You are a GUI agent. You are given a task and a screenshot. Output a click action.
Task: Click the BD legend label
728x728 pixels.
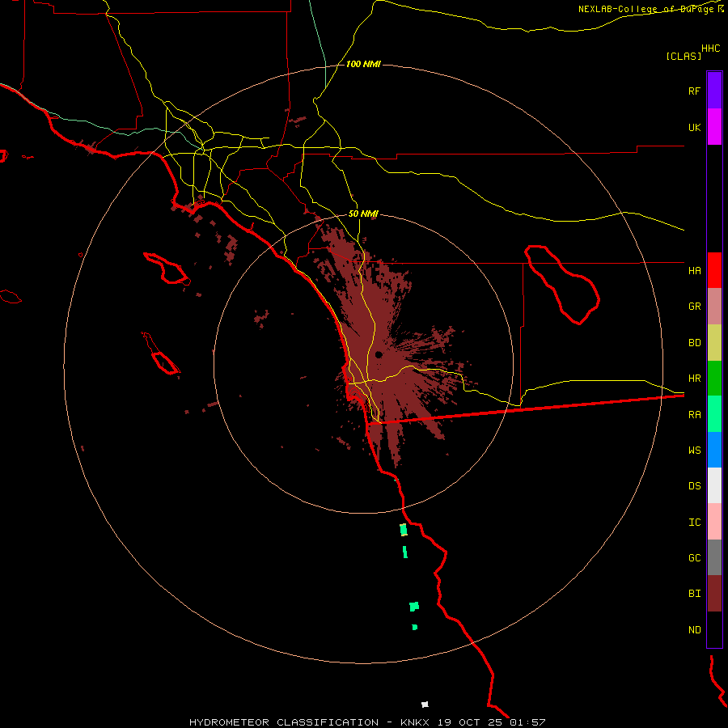point(694,343)
